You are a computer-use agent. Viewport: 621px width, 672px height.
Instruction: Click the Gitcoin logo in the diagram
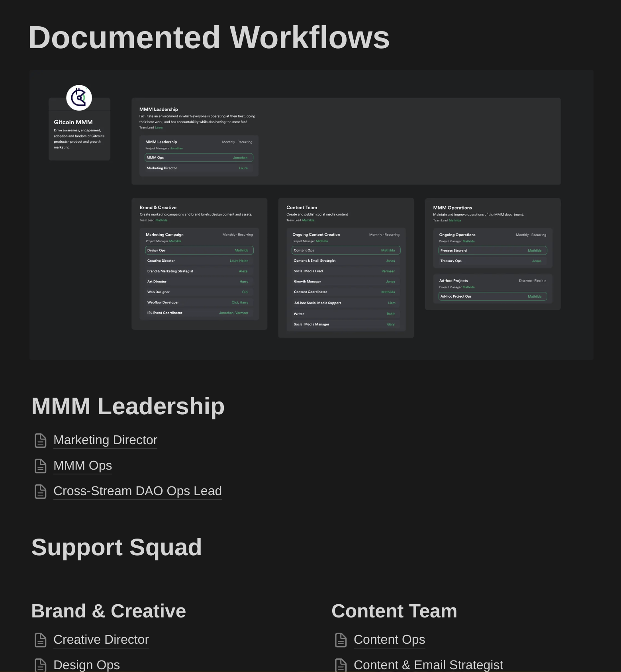(x=79, y=98)
